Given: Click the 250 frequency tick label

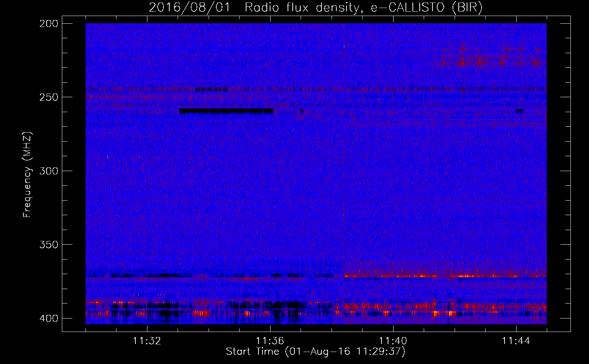Looking at the screenshot, I should pyautogui.click(x=49, y=97).
